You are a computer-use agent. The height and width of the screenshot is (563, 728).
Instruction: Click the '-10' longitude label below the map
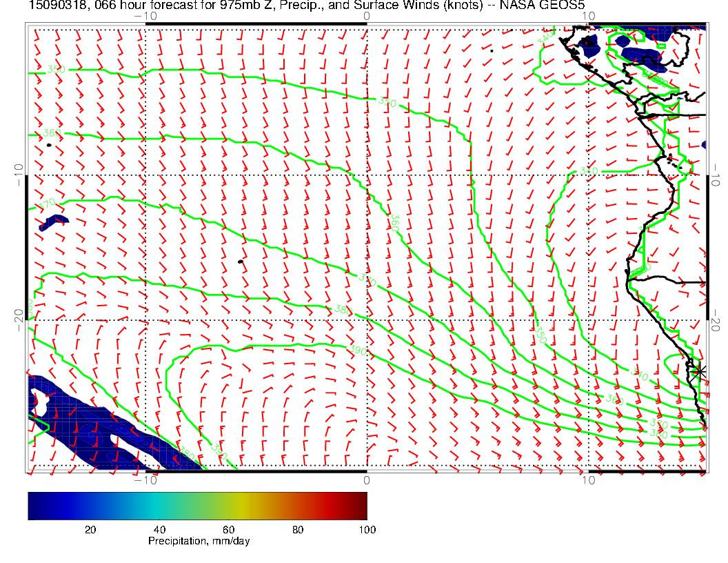click(145, 480)
